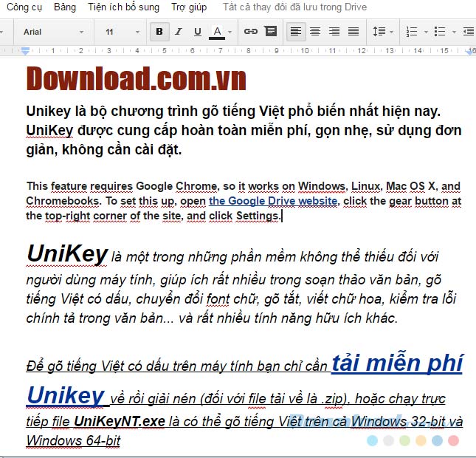Screen dimensions: 476x458
Task: Click the word Chromebooks
Action: point(63,201)
